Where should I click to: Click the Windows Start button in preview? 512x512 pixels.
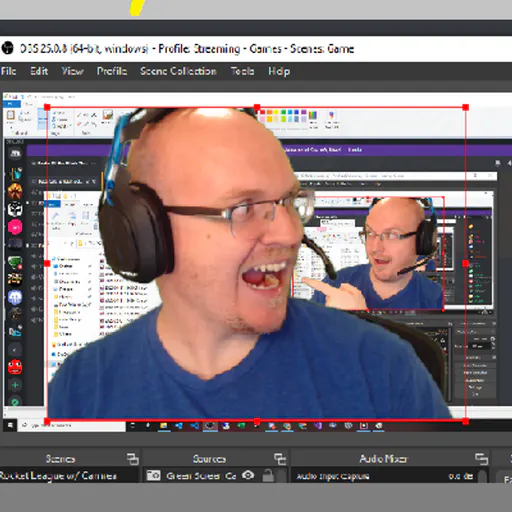(x=10, y=425)
